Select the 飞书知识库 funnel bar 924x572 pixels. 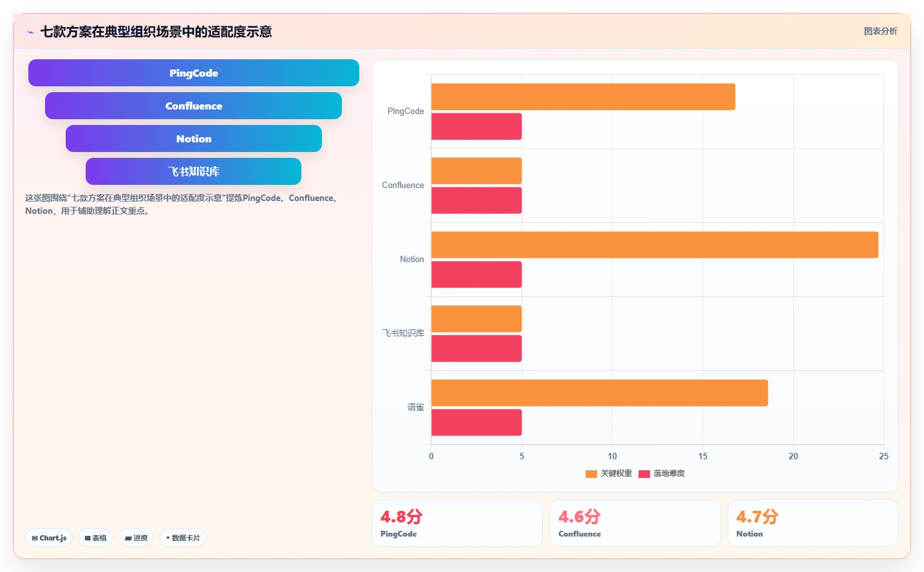click(x=193, y=171)
